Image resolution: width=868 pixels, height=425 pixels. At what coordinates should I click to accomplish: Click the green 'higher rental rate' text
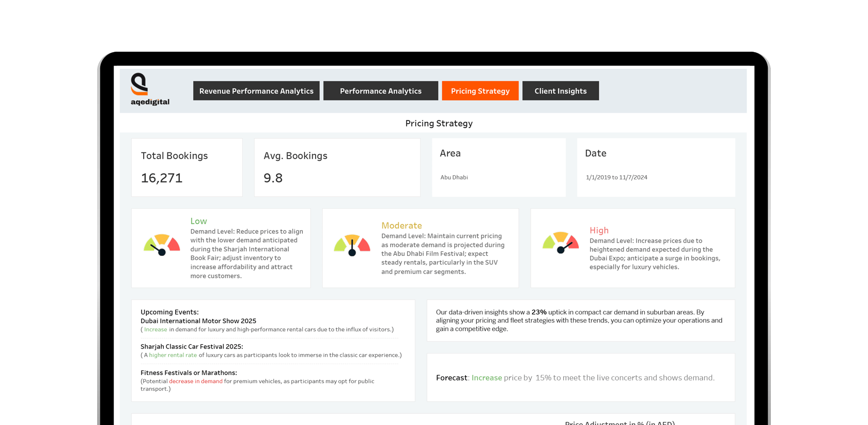point(173,355)
